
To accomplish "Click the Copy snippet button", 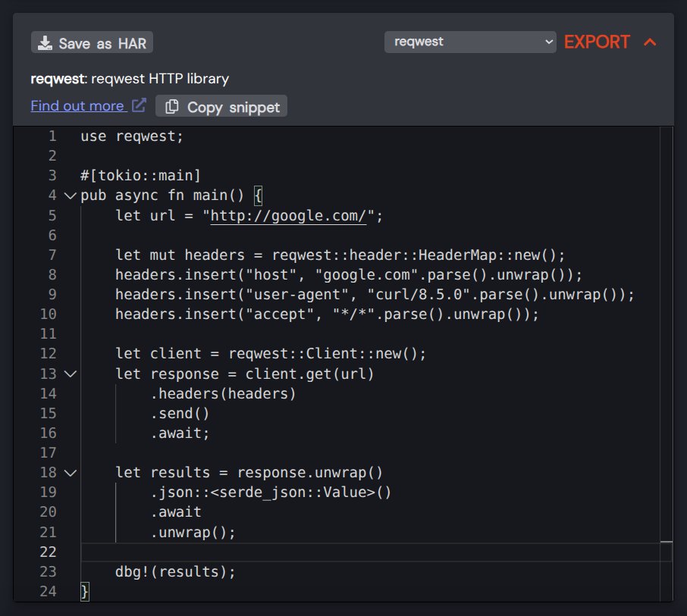I will 221,106.
